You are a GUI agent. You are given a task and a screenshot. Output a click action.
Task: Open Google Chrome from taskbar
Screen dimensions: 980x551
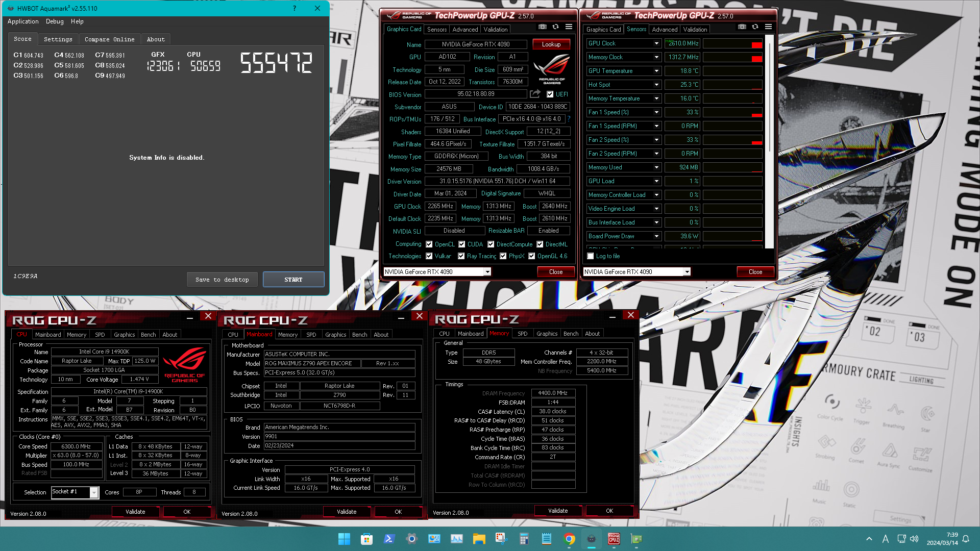569,539
